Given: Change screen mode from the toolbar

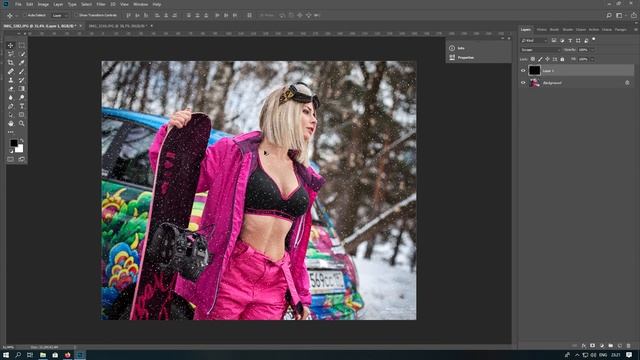Looking at the screenshot, I should point(22,159).
